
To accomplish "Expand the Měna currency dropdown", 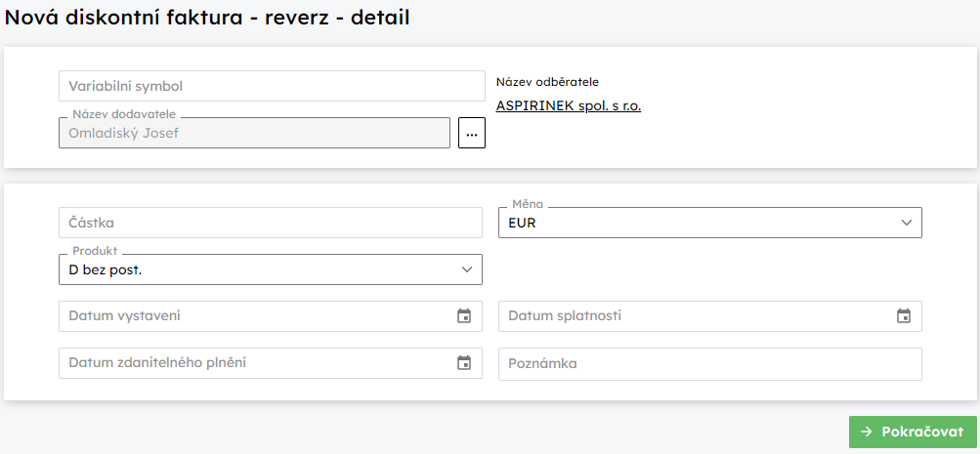I will (710, 223).
